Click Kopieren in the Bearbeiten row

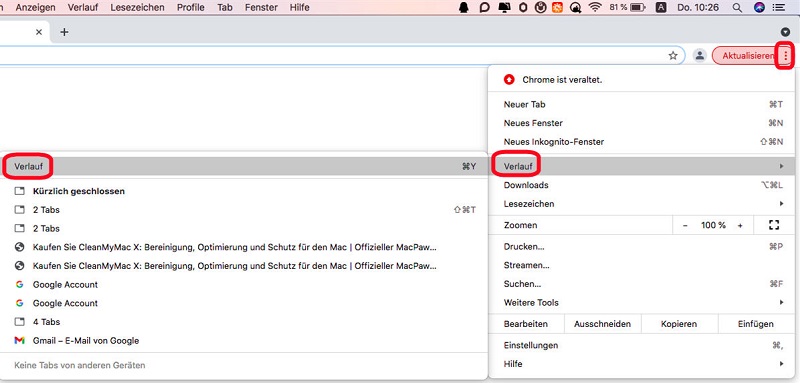(x=679, y=324)
